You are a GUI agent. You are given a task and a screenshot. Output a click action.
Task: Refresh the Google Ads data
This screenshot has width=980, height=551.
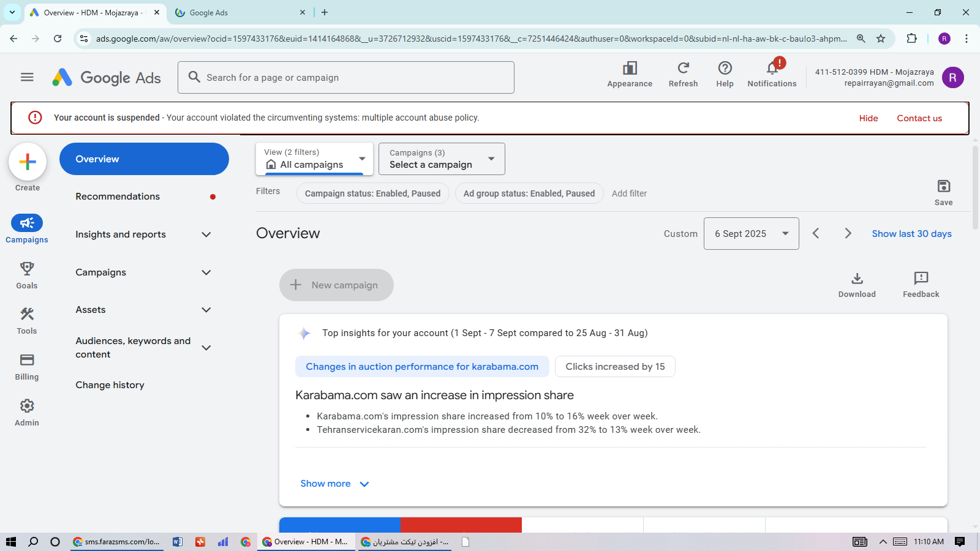click(x=683, y=75)
